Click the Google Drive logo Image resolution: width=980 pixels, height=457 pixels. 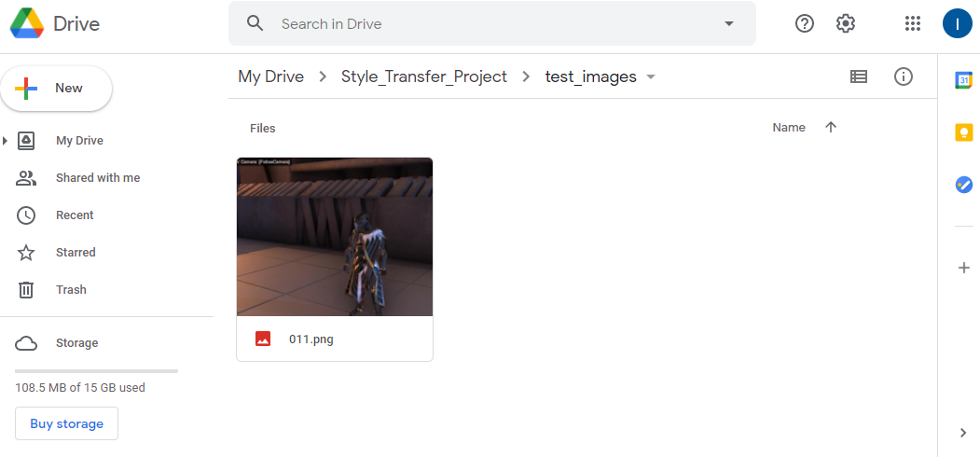pyautogui.click(x=27, y=23)
